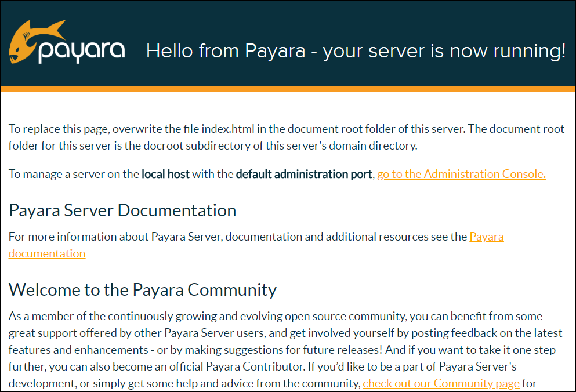
Task: Visit the check out our Community page link
Action: pos(441,383)
